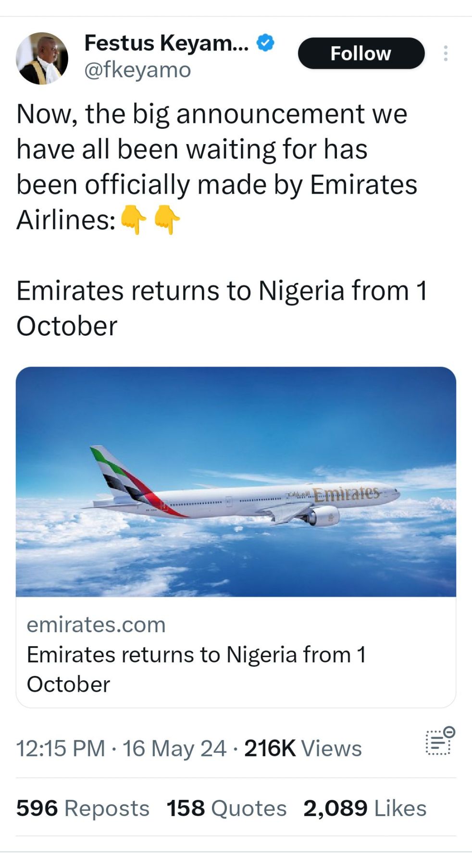The width and height of the screenshot is (472, 868).
Task: Click the first pointing-down hand emoji
Action: pyautogui.click(x=133, y=220)
